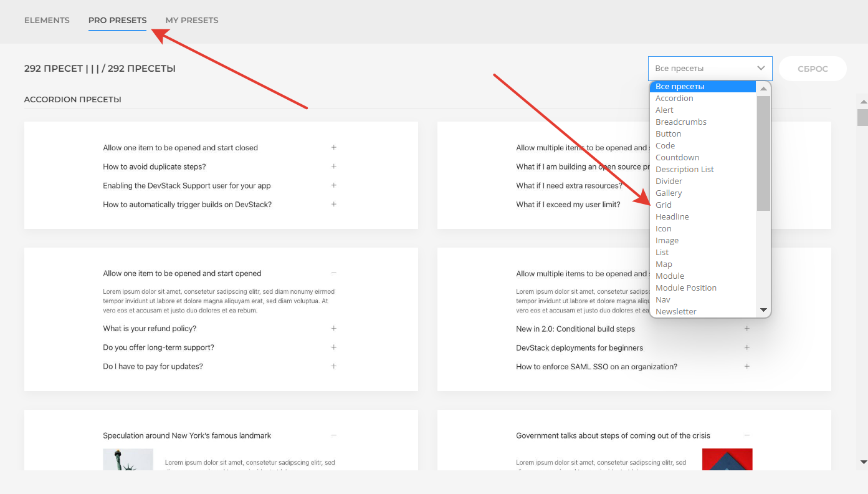
Task: Open 'How to automatically trigger builds on DevStack?'
Action: (187, 205)
